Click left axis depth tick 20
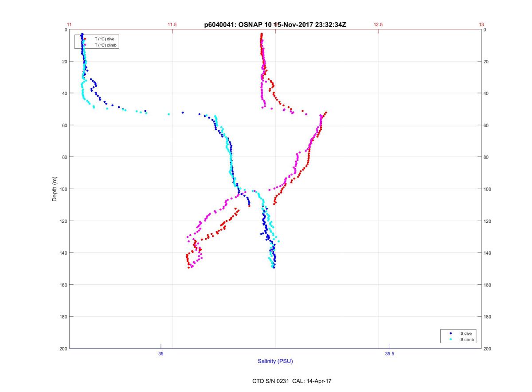The image size is (532, 392). (64, 62)
